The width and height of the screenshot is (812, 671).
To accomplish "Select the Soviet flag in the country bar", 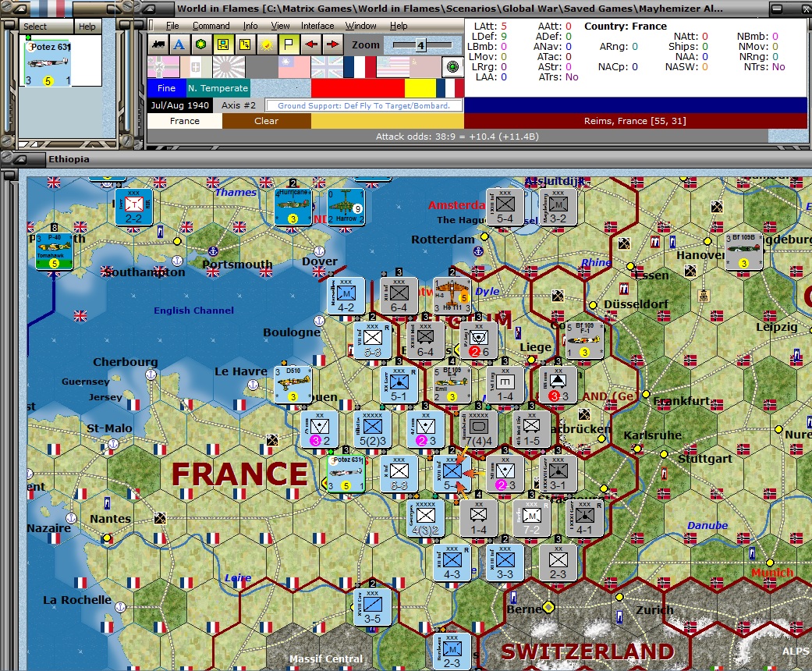I will [x=424, y=67].
